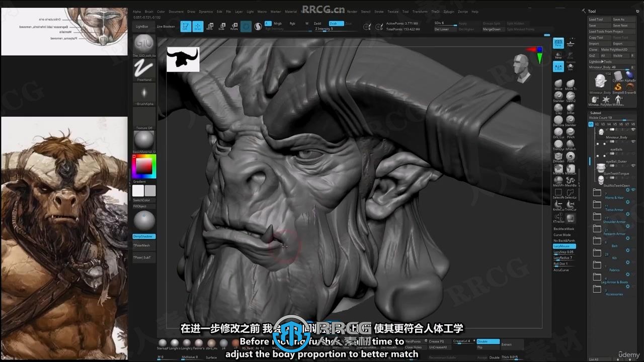Click camera view head orientation widget
This screenshot has height=362, width=644.
pyautogui.click(x=523, y=69)
